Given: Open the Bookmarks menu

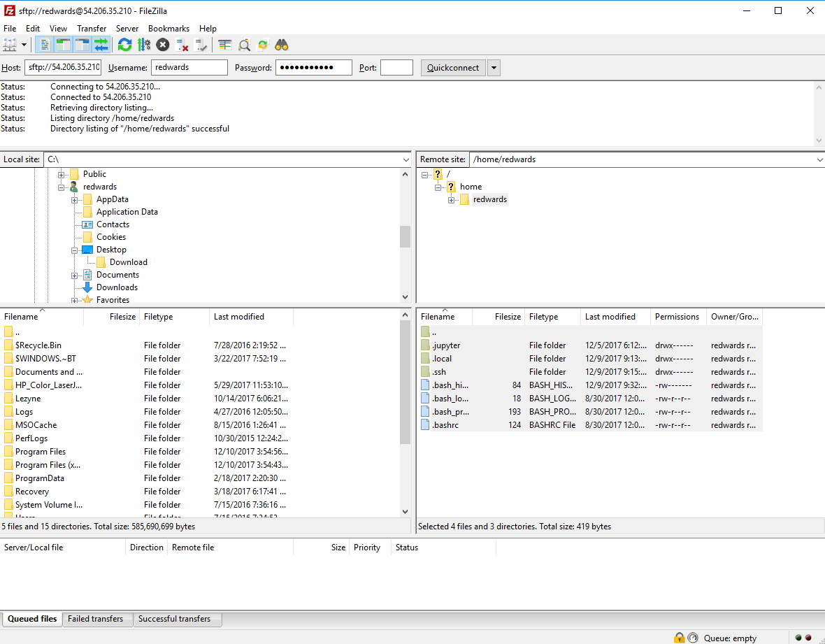Looking at the screenshot, I should [x=168, y=29].
